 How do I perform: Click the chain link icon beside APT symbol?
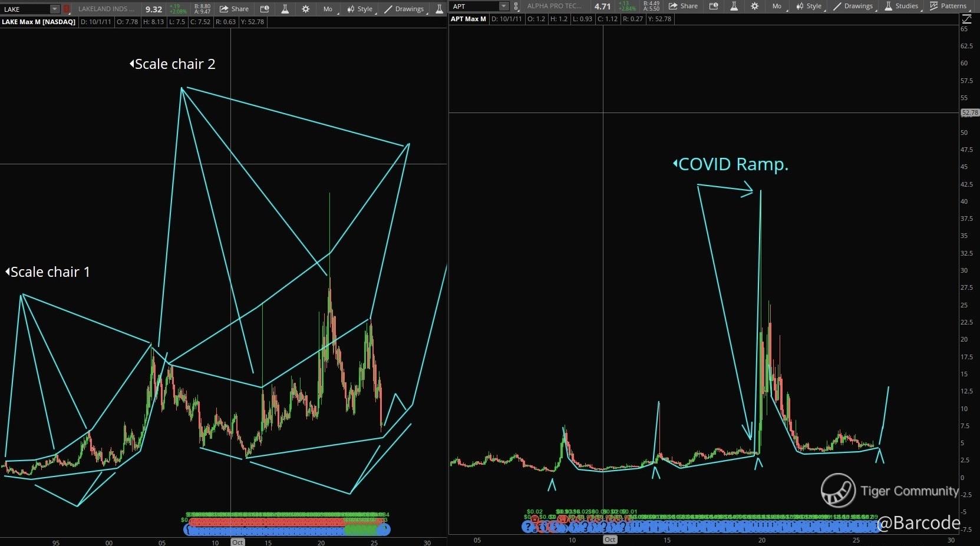point(516,6)
